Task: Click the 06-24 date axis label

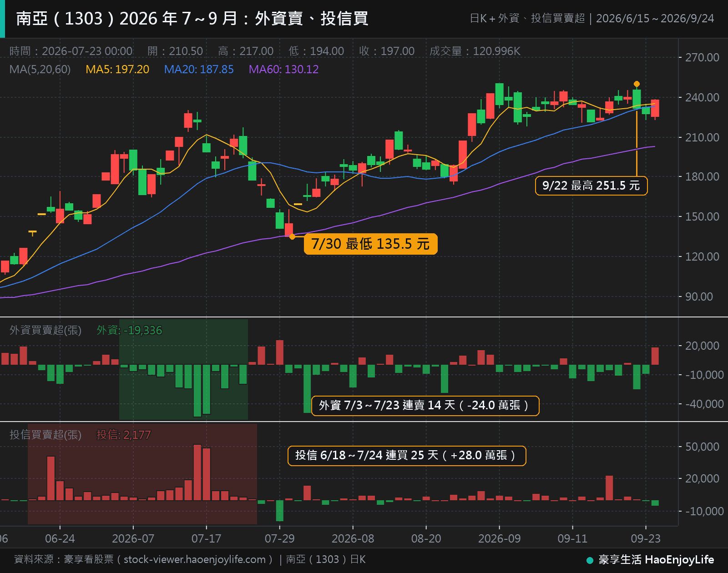Action: pos(60,539)
